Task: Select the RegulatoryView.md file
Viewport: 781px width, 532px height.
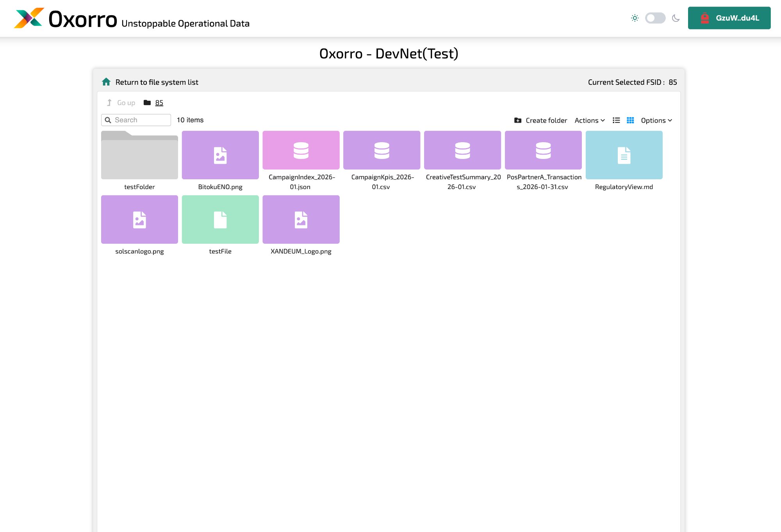Action: pos(624,155)
